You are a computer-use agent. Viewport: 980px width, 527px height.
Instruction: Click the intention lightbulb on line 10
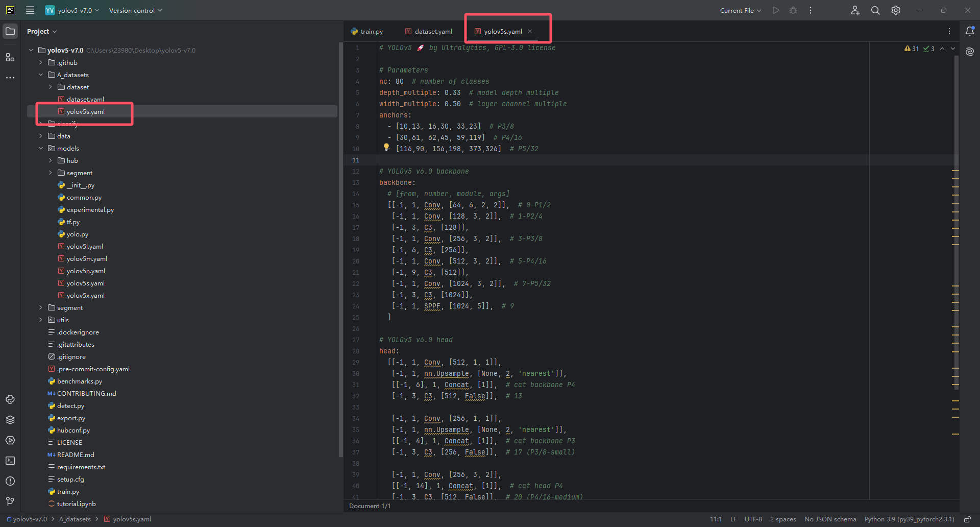click(x=386, y=147)
